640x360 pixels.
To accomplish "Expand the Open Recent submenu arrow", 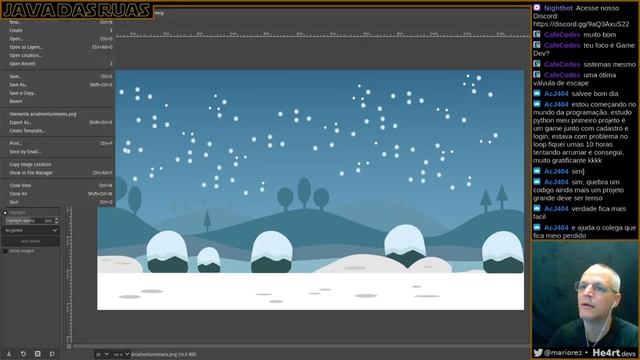I will [111, 64].
